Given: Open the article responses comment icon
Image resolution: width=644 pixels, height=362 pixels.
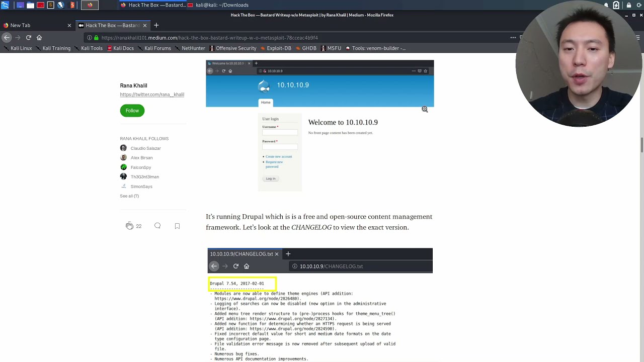Looking at the screenshot, I should pos(157,226).
